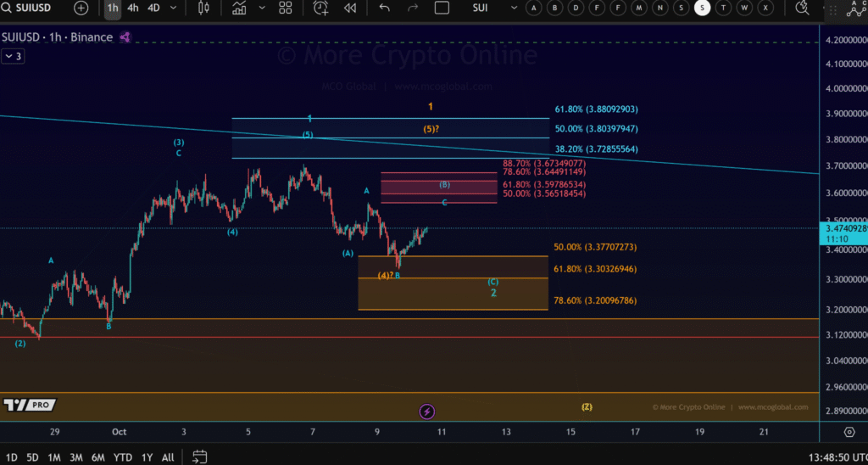Open the candlestick chart type selector
The width and height of the screenshot is (868, 465).
point(203,8)
